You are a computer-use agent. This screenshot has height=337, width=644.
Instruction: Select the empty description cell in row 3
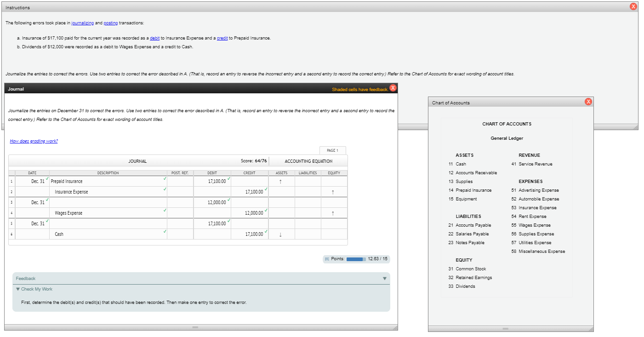point(108,202)
